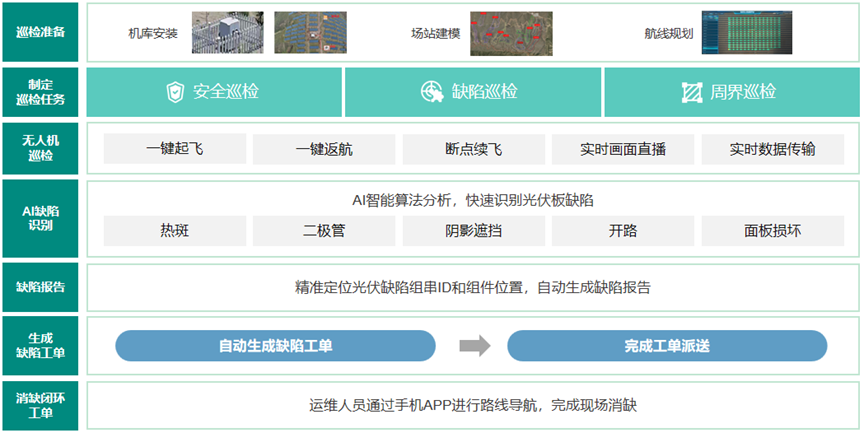
Task: Open the first 机库安装 hangar photo
Action: point(228,32)
